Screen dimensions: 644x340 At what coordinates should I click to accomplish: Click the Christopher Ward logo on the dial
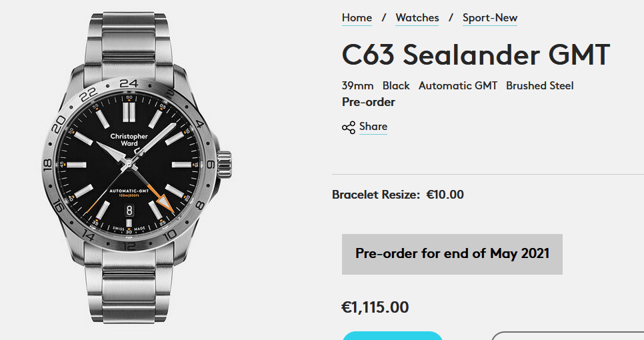tap(129, 140)
